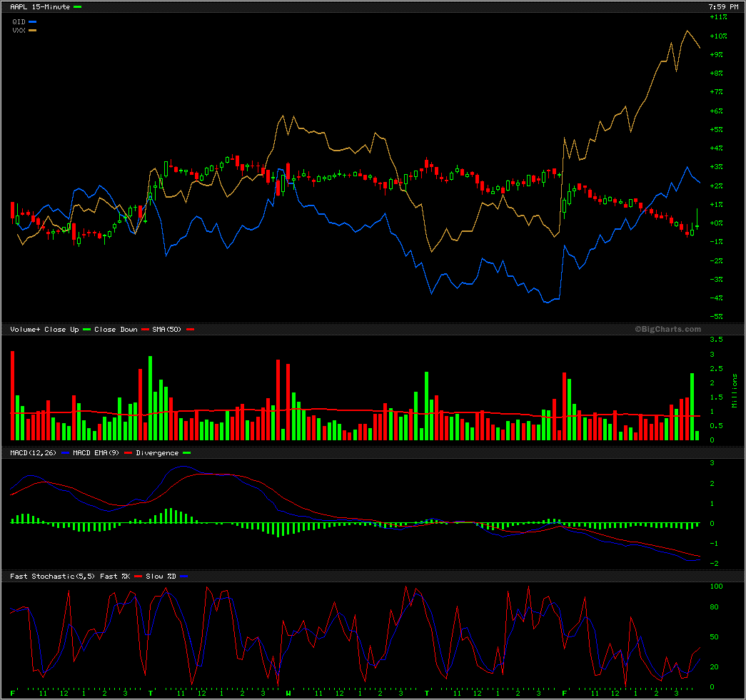
Task: Click the Fast %K legend label
Action: (115, 576)
